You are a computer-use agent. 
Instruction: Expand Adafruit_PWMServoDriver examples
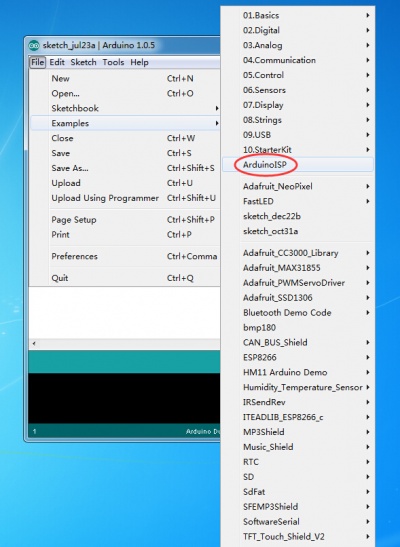298,283
